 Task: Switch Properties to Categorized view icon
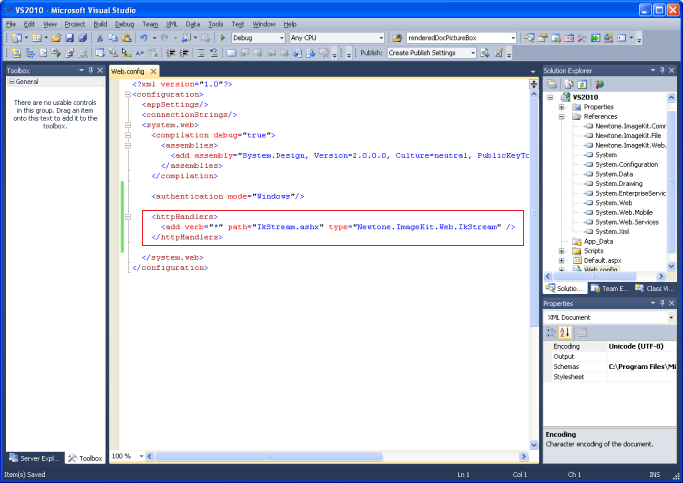point(551,333)
